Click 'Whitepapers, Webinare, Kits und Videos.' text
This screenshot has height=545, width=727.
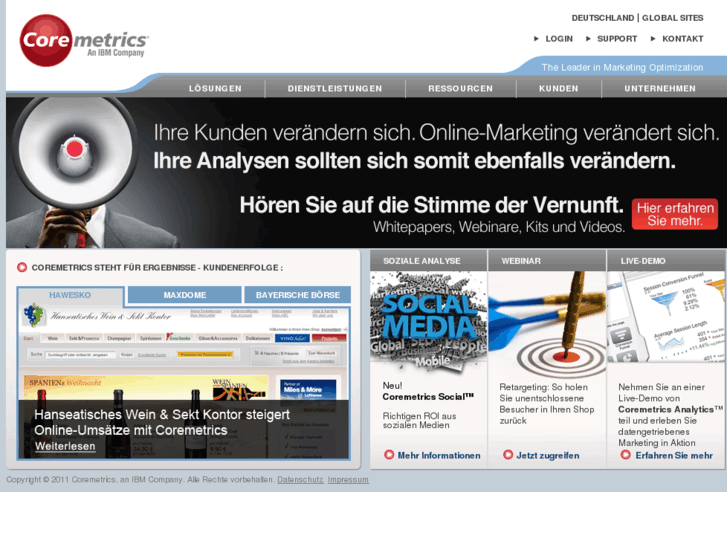pos(499,227)
